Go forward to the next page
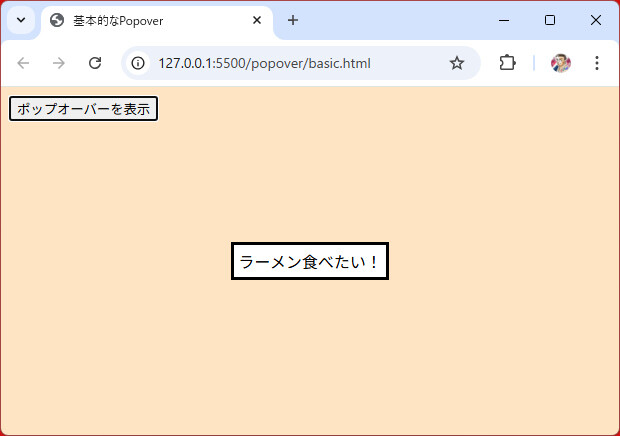This screenshot has height=436, width=620. [59, 63]
